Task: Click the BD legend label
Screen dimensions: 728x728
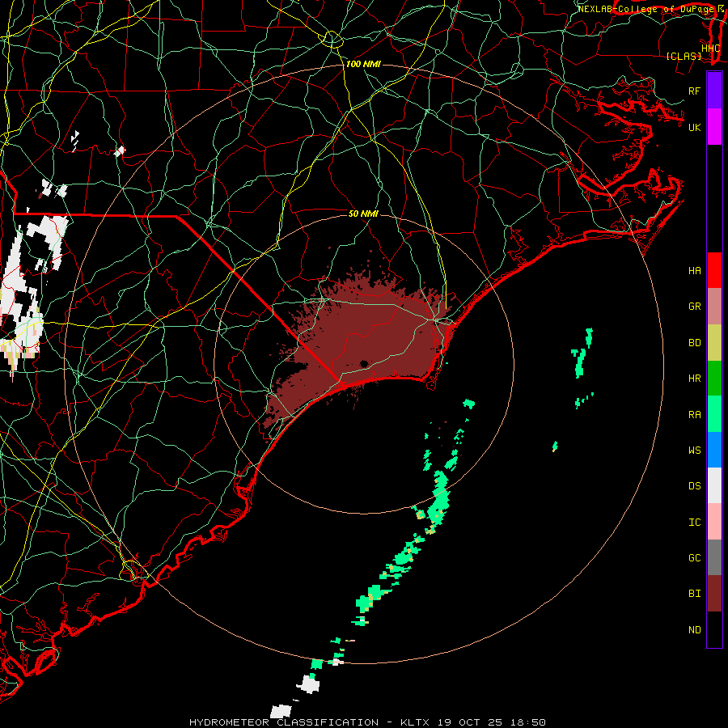Action: pos(694,343)
